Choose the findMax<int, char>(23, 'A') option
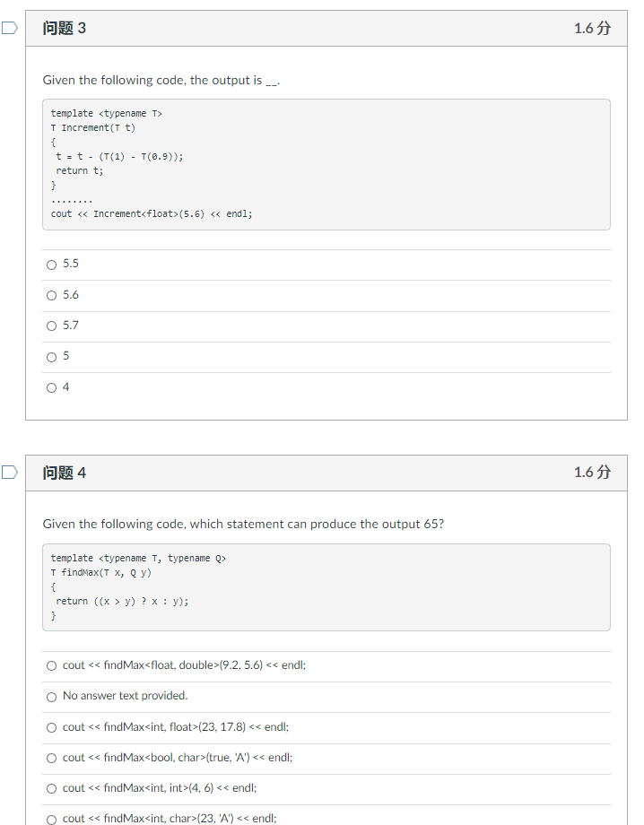 [x=51, y=818]
